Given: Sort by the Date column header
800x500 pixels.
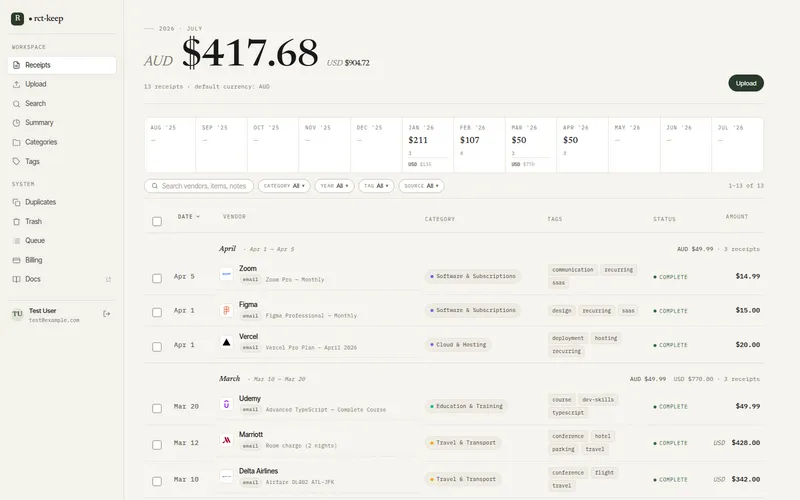Looking at the screenshot, I should tap(189, 217).
